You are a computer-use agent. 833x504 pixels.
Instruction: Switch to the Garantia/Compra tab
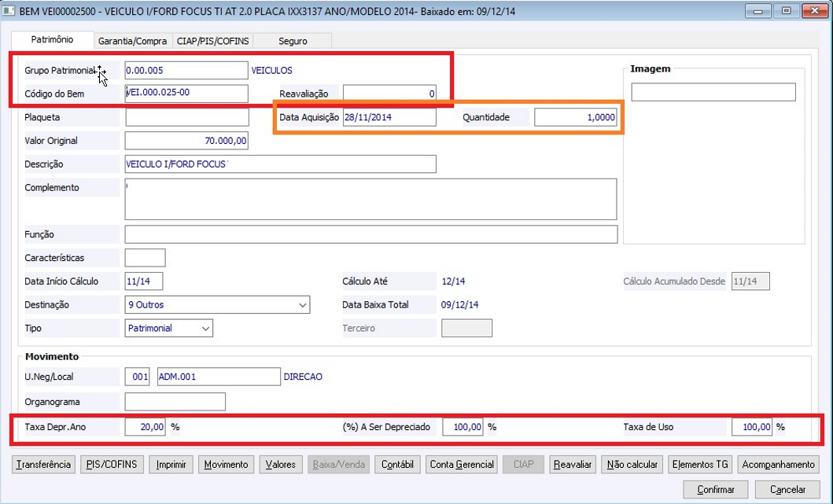click(132, 41)
